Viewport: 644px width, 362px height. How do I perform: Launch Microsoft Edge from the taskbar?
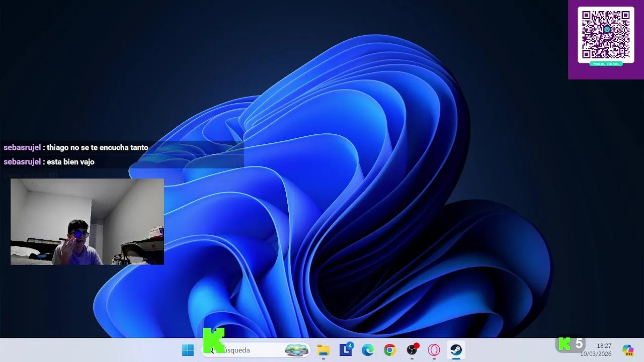coord(368,350)
